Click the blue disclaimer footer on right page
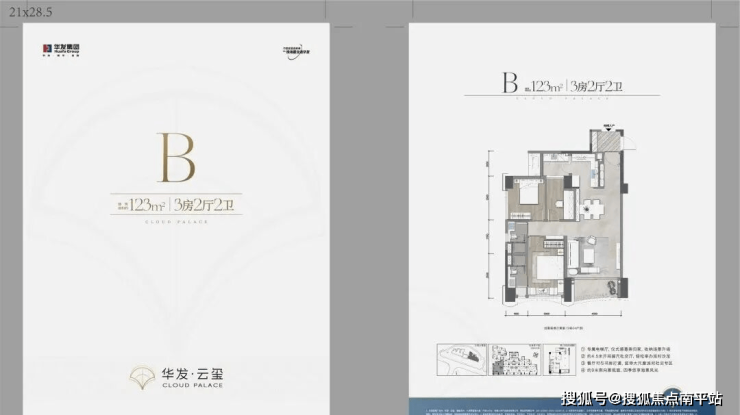Screen dimensions: 740x415 [x=562, y=407]
